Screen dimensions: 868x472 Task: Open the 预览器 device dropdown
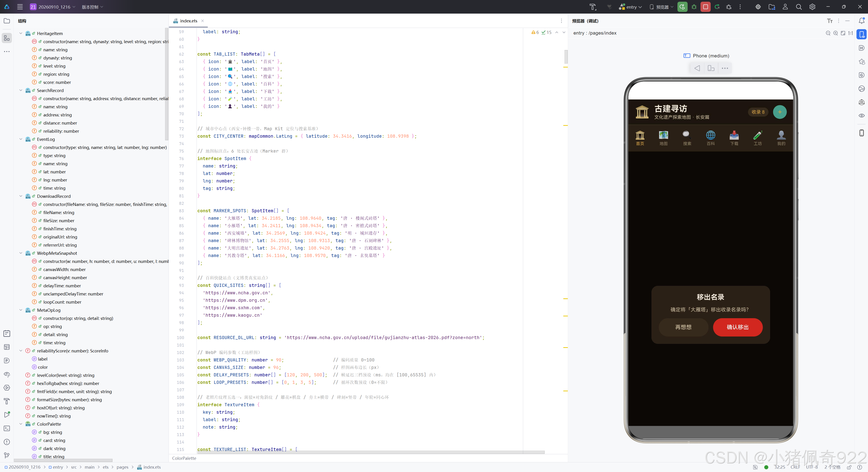[x=661, y=7]
